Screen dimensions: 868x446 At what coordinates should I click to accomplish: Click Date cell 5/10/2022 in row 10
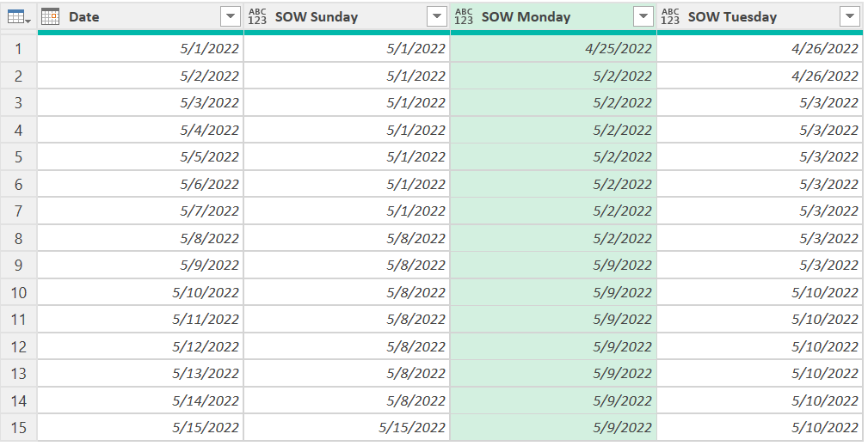tap(140, 292)
